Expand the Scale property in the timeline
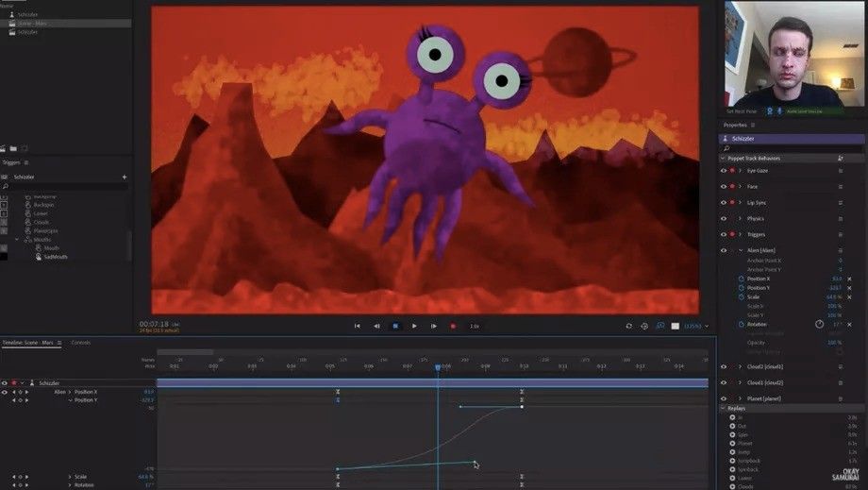 tap(69, 477)
